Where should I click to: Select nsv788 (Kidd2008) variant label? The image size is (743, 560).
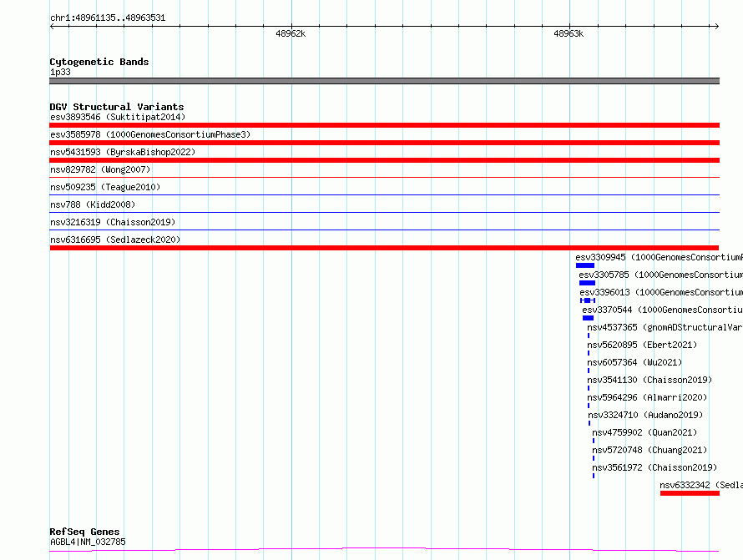pos(93,204)
